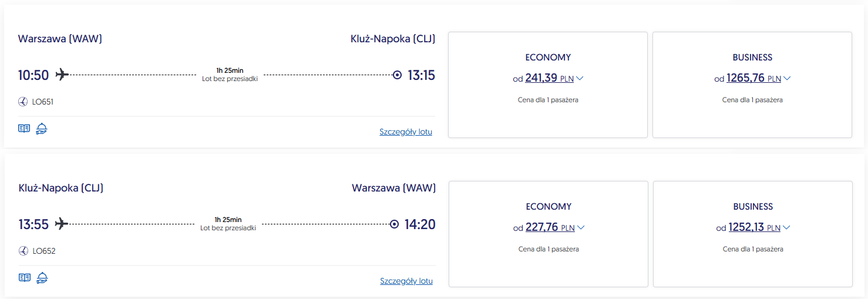
Task: Select the BUSINESS heading on the LO652 fare card
Action: [753, 207]
